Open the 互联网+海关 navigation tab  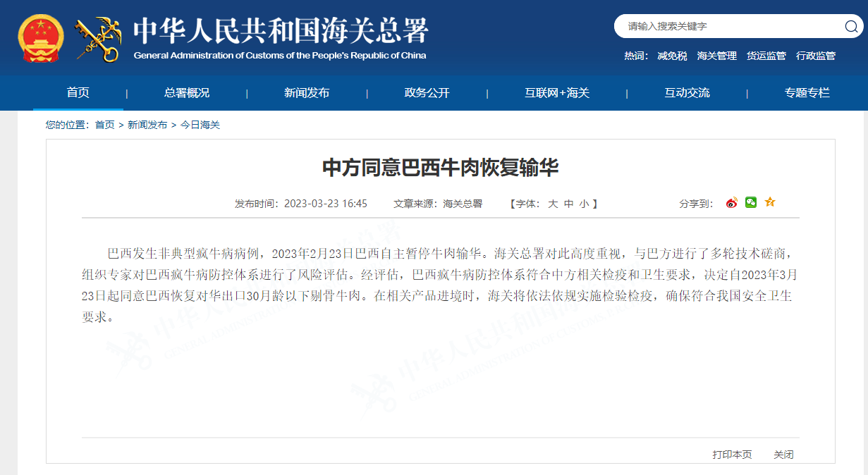(557, 93)
